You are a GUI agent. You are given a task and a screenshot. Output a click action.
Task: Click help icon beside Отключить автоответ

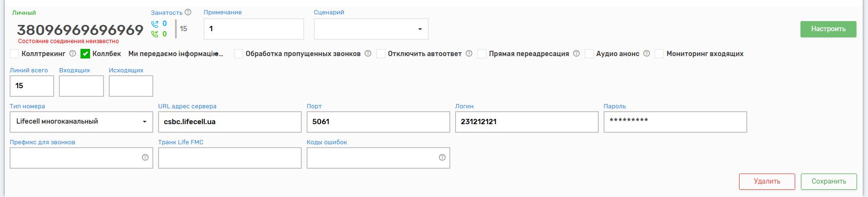[x=469, y=54]
